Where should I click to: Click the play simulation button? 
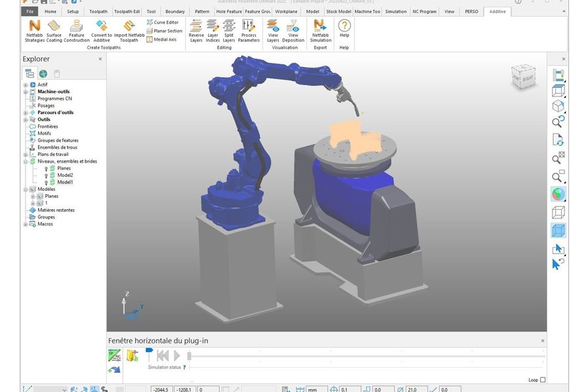coord(177,355)
